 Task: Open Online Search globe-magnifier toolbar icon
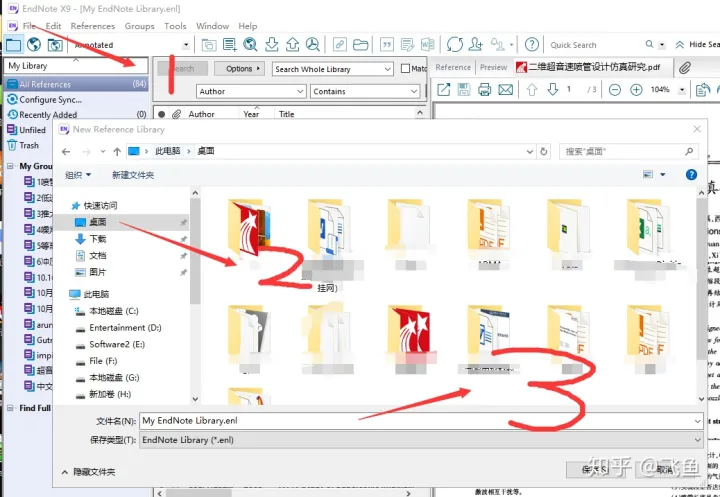(x=250, y=45)
